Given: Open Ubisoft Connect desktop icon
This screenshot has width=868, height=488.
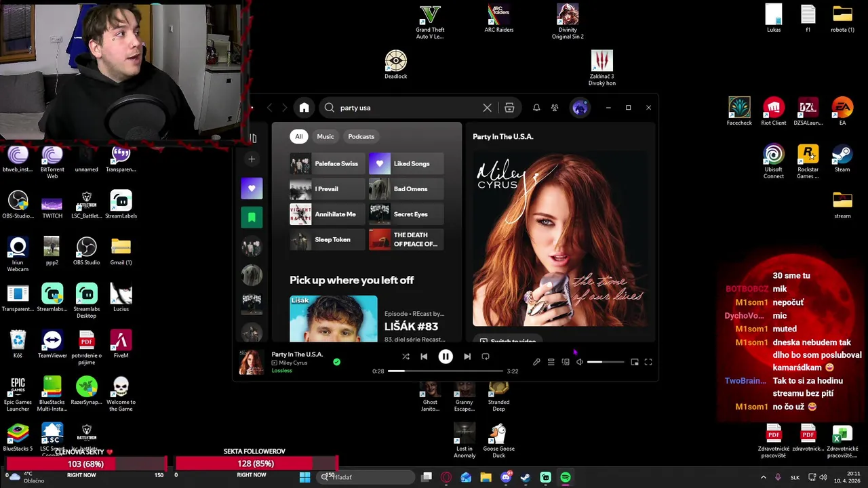Looking at the screenshot, I should point(774,162).
